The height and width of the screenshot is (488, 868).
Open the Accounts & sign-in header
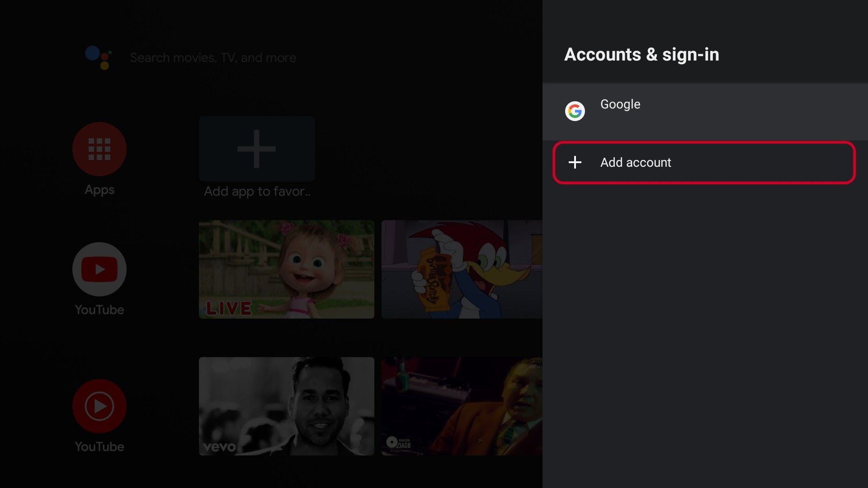point(642,55)
